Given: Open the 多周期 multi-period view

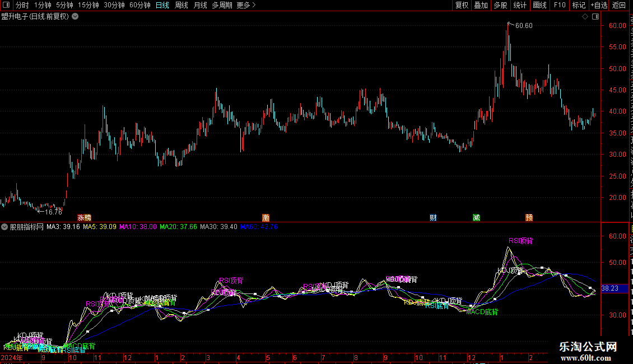Looking at the screenshot, I should pyautogui.click(x=222, y=5).
